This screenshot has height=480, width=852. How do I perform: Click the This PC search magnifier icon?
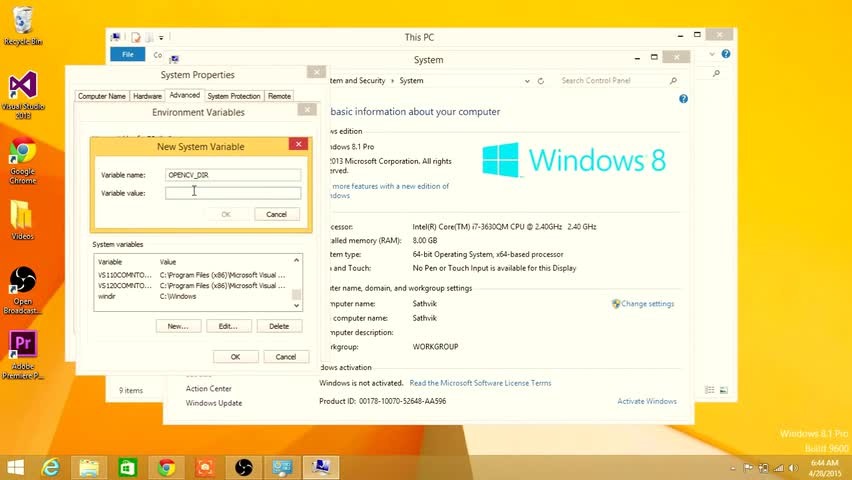[716, 73]
